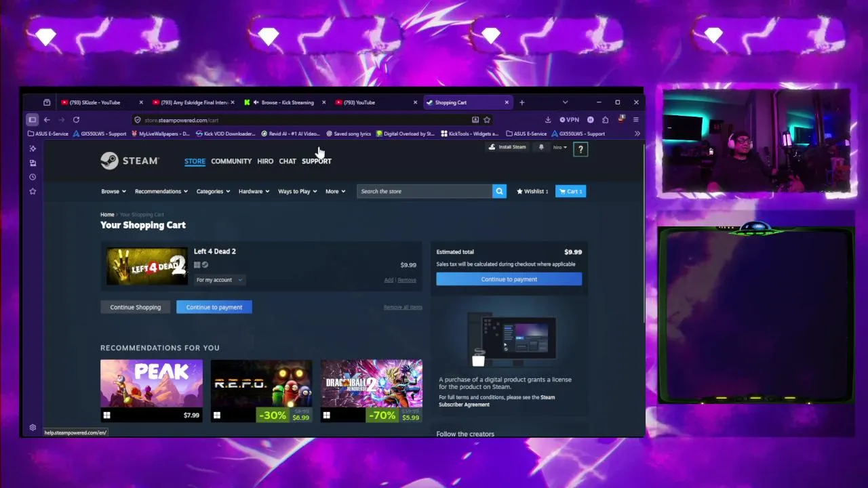Click the sidebar AI sparkle icon
This screenshot has height=488, width=868.
pos(33,148)
